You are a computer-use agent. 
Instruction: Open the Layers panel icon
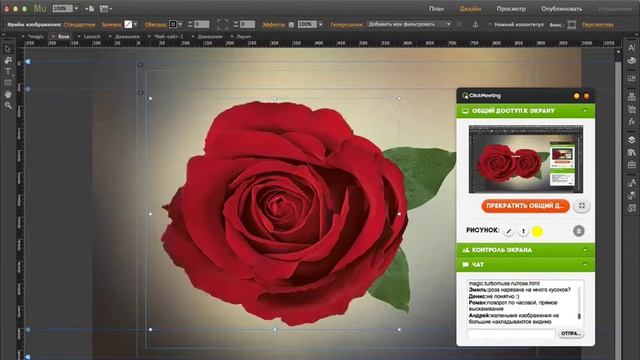click(631, 140)
